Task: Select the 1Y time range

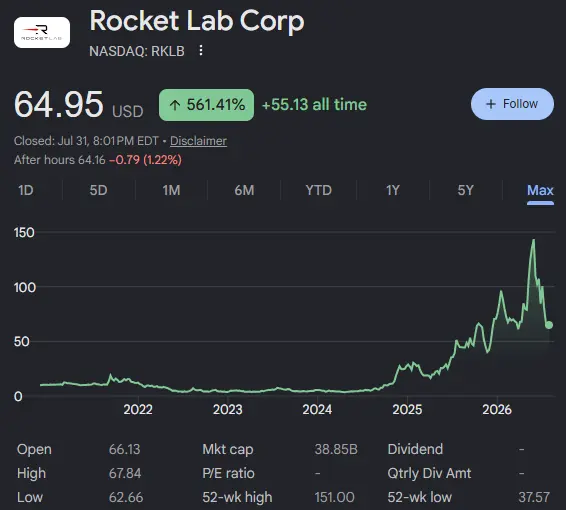Action: click(393, 190)
